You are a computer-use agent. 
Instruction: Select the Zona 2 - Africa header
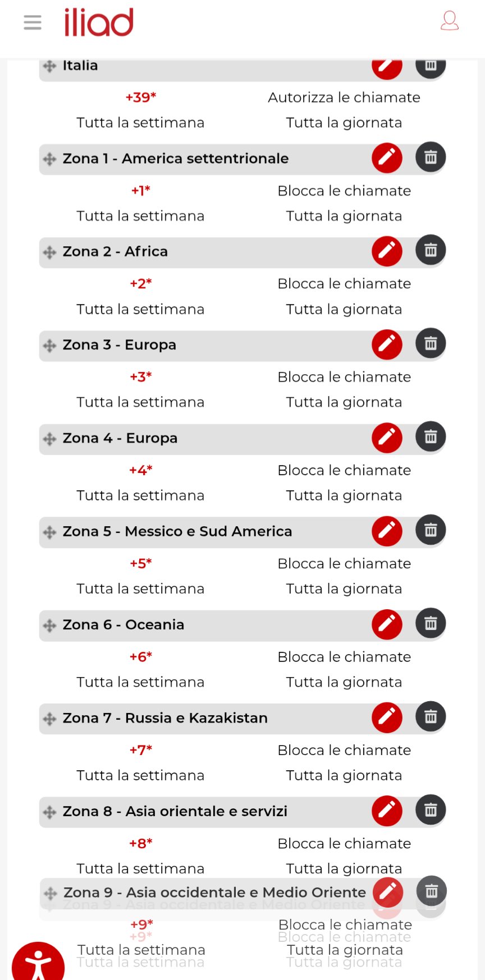(x=115, y=251)
